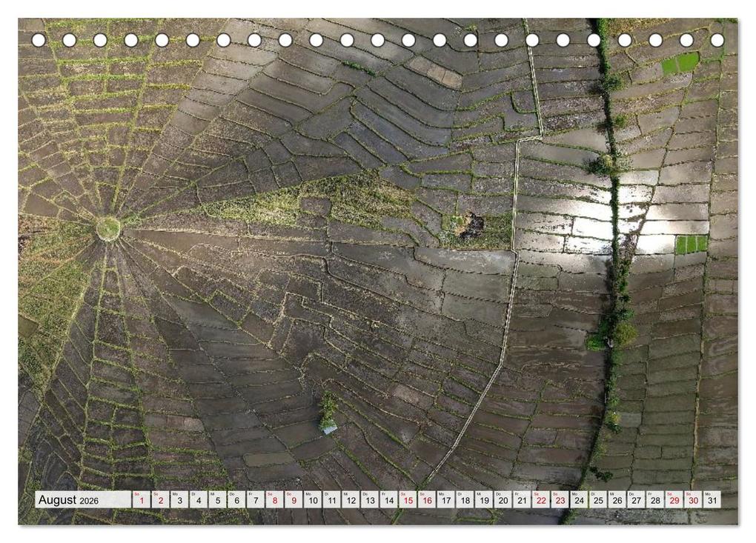Select red date 30 in the calendar strip
This screenshot has width=756, height=543.
[x=693, y=500]
